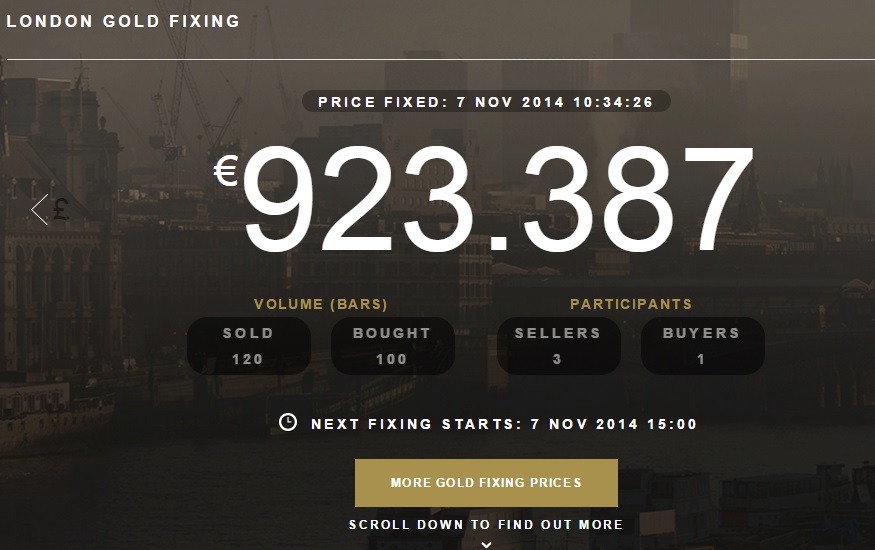Click the 100 bought bars value

click(392, 359)
